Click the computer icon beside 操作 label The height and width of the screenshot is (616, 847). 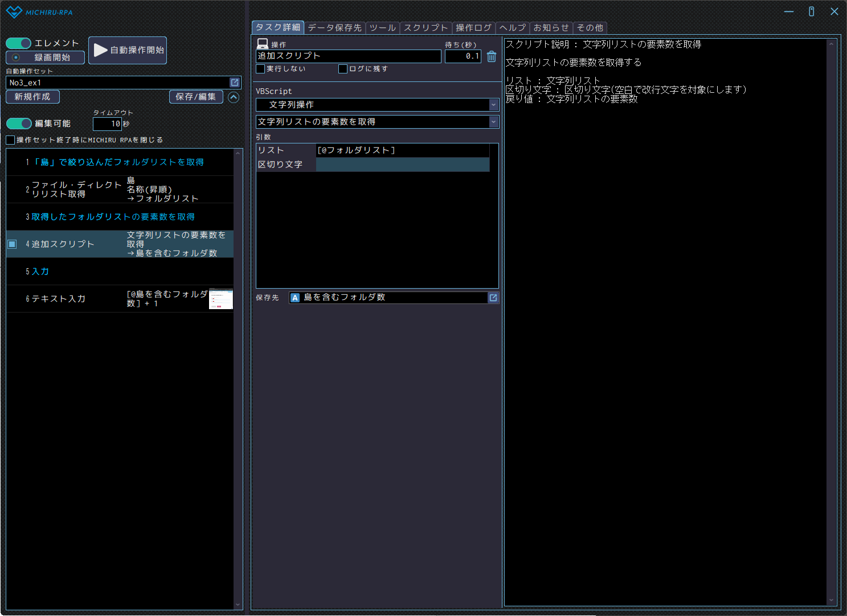point(263,44)
